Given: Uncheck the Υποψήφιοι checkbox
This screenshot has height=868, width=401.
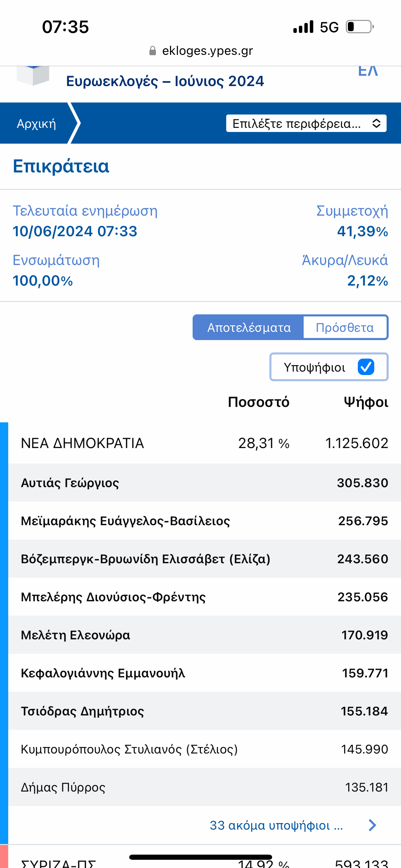Looking at the screenshot, I should [x=366, y=367].
